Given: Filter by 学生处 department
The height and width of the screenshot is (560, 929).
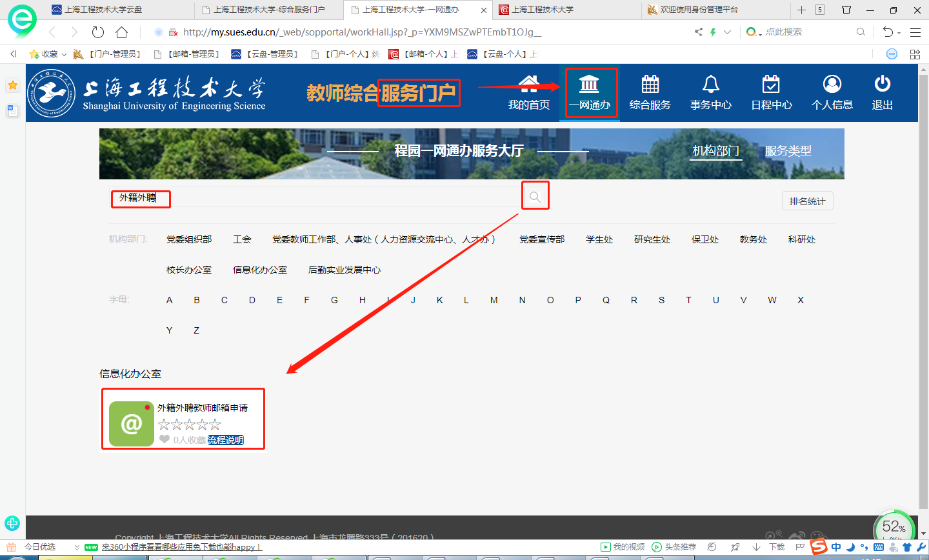Looking at the screenshot, I should pos(599,239).
